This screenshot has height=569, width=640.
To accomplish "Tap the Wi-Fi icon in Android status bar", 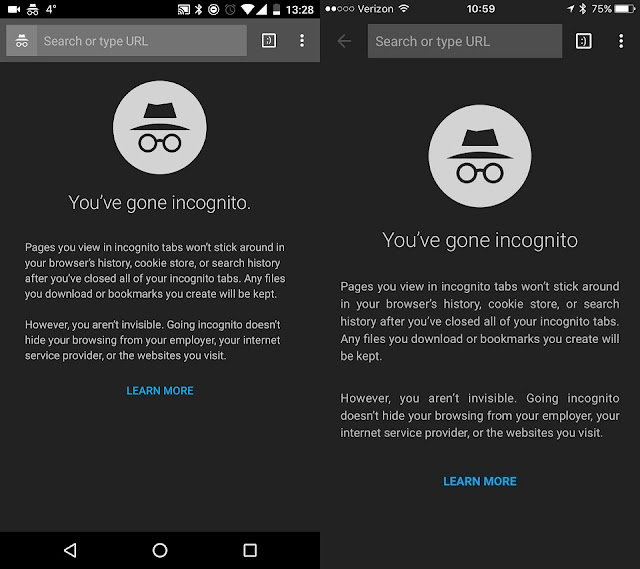I will [247, 9].
